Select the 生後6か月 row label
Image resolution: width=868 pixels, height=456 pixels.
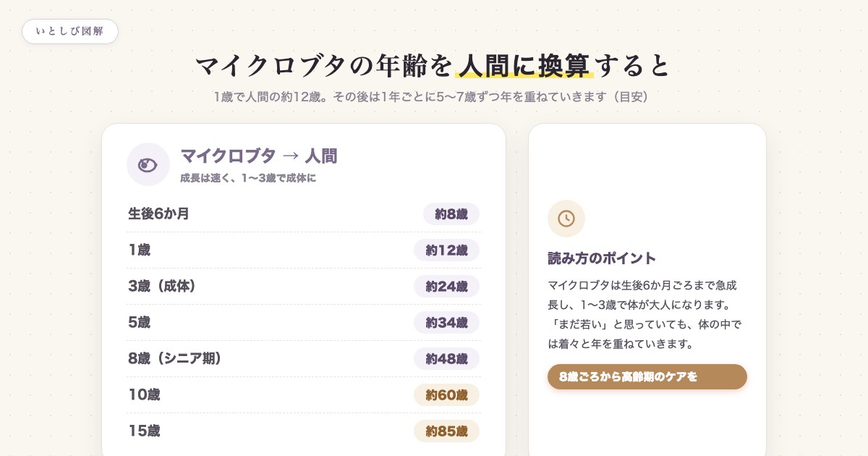tap(158, 214)
